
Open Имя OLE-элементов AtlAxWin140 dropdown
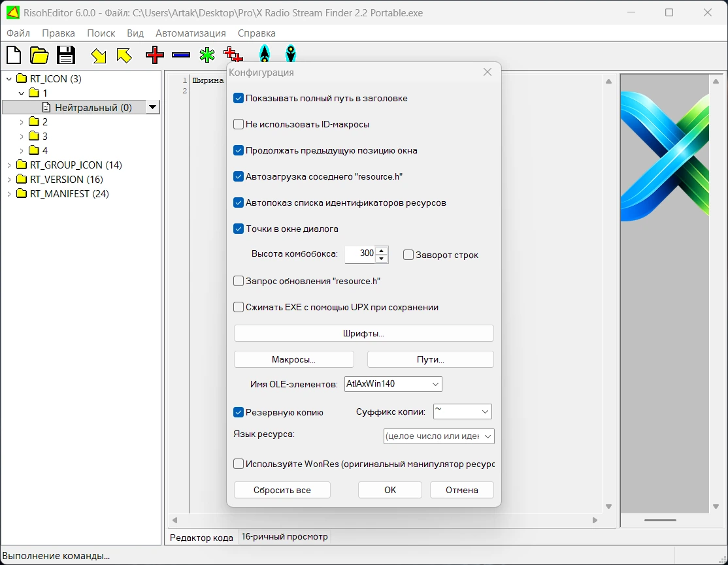(393, 383)
